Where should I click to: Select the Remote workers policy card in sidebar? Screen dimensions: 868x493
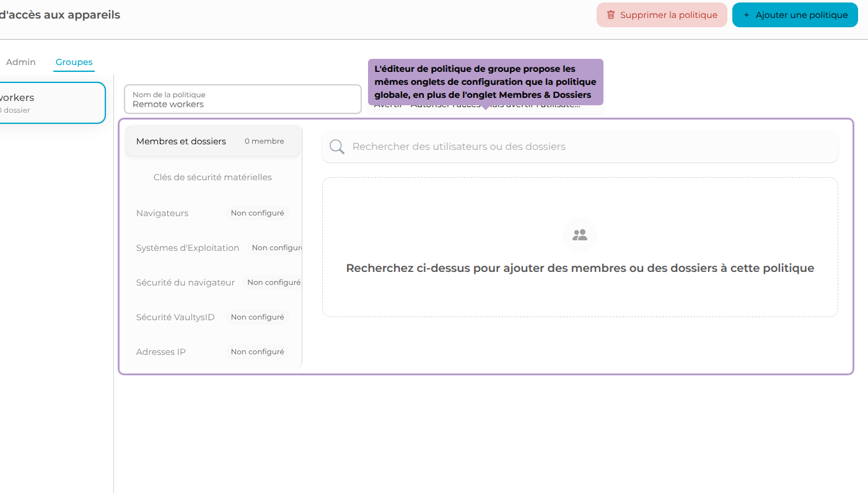[52, 103]
